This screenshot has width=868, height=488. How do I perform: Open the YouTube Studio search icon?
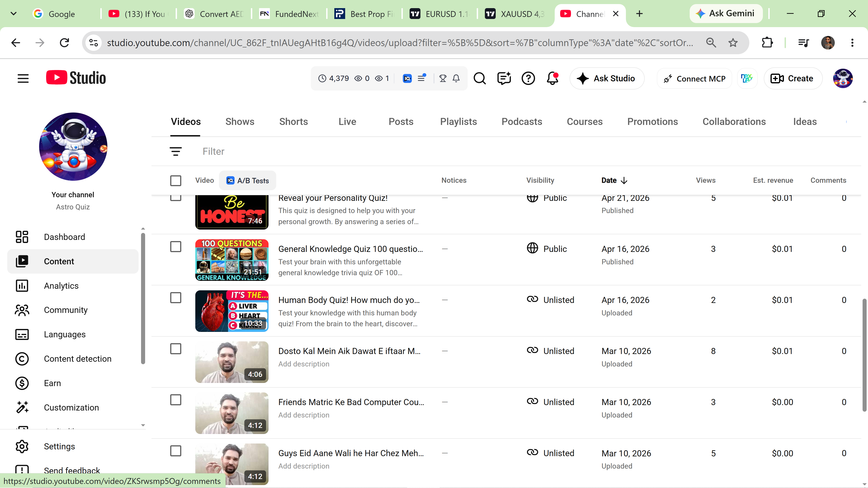point(479,78)
